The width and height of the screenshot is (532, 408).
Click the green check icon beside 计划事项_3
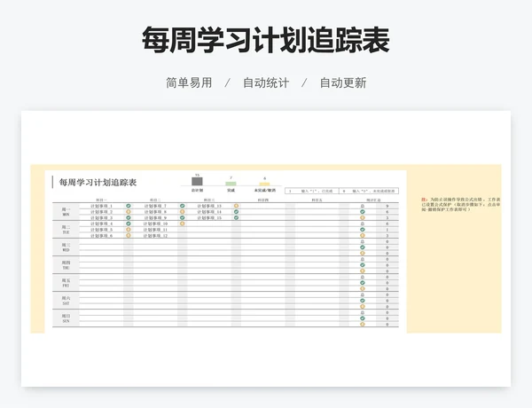pos(129,217)
